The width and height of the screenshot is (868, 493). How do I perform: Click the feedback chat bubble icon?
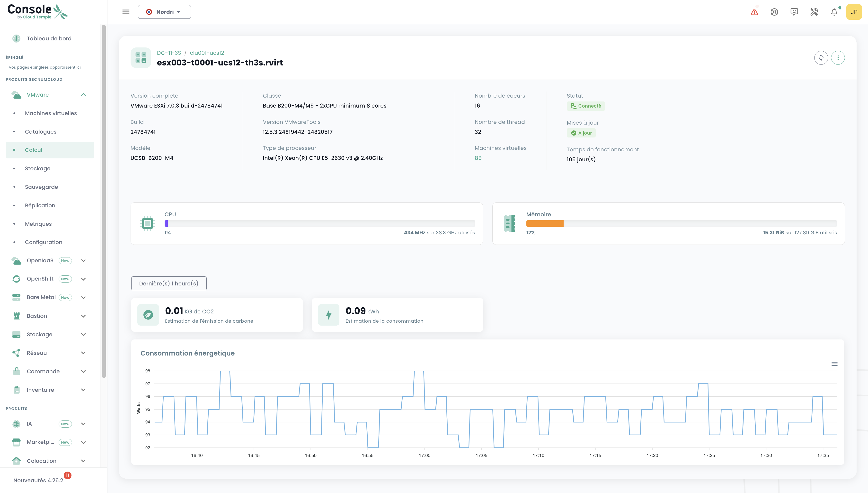[x=794, y=12]
